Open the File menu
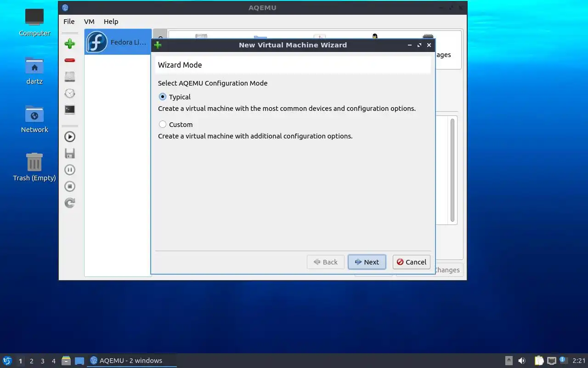Image resolution: width=588 pixels, height=368 pixels. [69, 22]
